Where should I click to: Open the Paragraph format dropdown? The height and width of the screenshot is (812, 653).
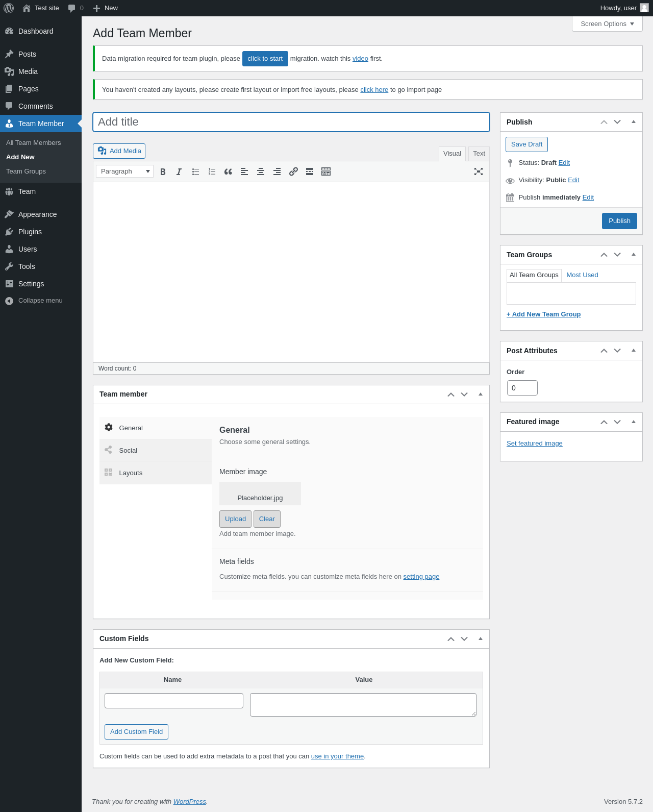click(125, 171)
